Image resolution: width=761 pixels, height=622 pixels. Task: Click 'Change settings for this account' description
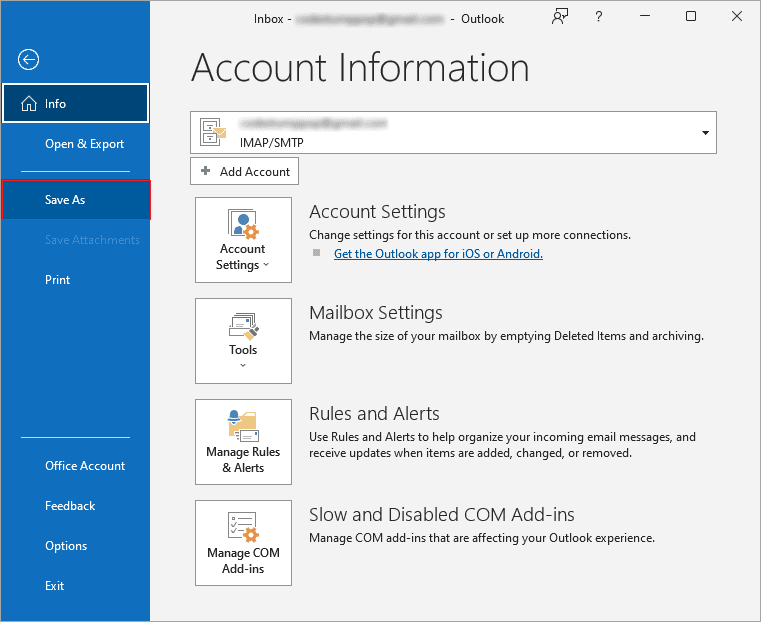(470, 235)
